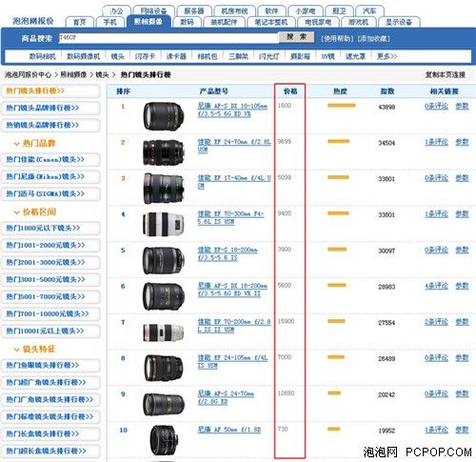
Task: Switch to the 数码 tab
Action: 187,22
